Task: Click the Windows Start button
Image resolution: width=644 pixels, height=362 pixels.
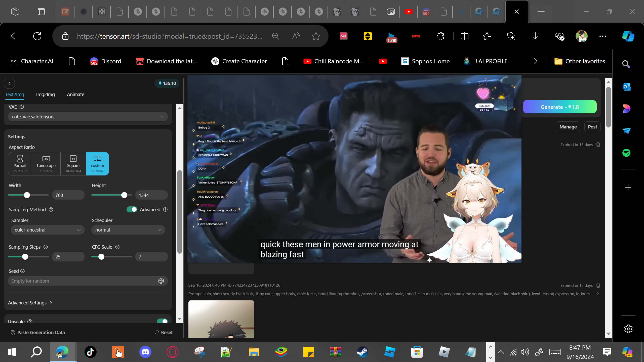Action: pos(12,352)
